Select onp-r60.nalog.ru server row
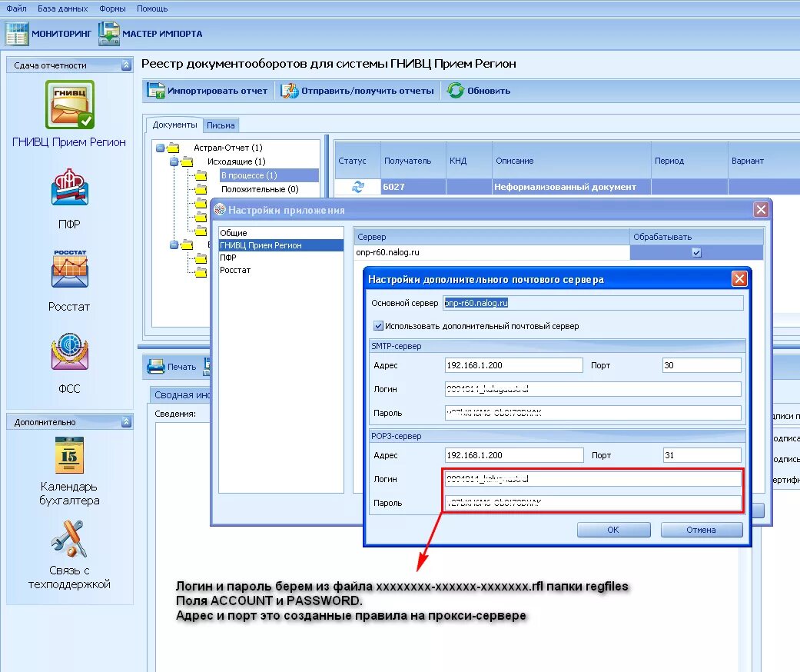800x672 pixels. pos(492,252)
